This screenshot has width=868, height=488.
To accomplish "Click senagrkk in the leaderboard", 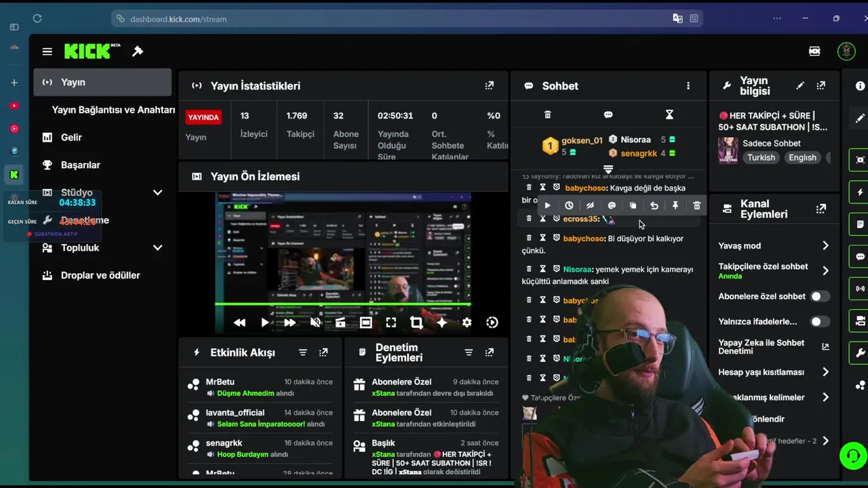I will 639,153.
